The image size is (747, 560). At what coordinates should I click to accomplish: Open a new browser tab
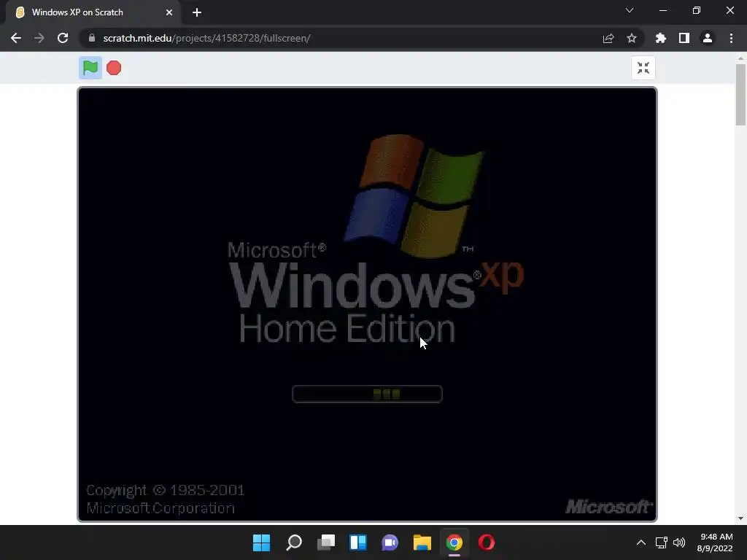click(197, 12)
